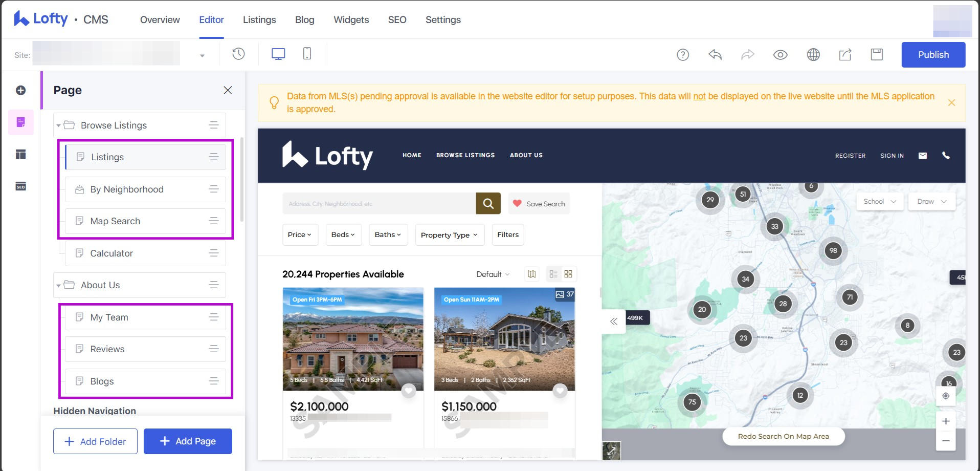Expand the Property Type dropdown
This screenshot has width=980, height=471.
click(x=449, y=235)
